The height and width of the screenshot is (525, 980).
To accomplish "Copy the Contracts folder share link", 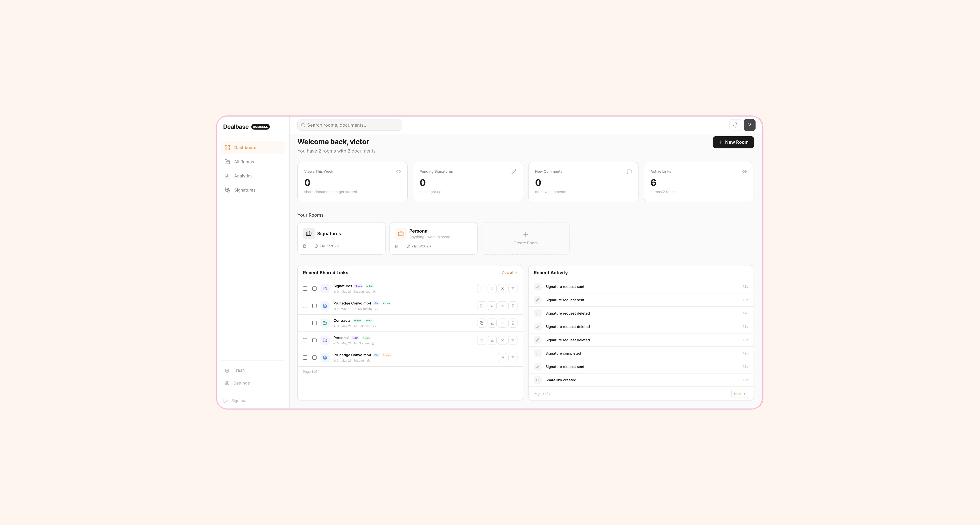I will tap(482, 323).
